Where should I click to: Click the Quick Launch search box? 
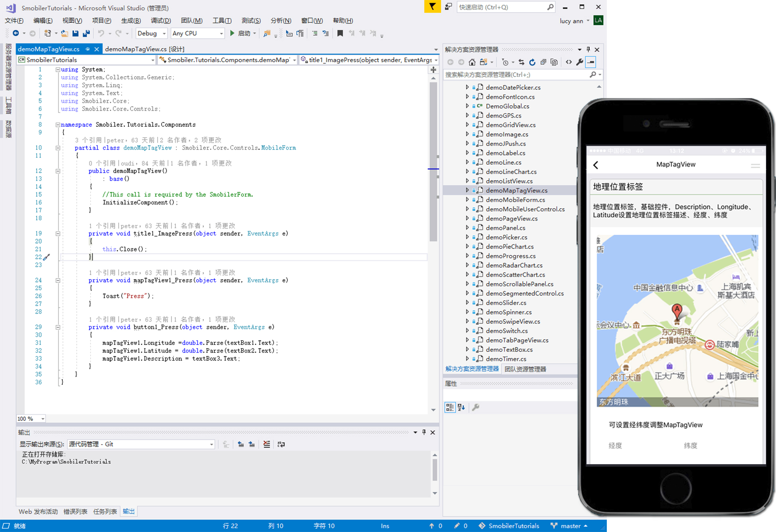pyautogui.click(x=505, y=7)
